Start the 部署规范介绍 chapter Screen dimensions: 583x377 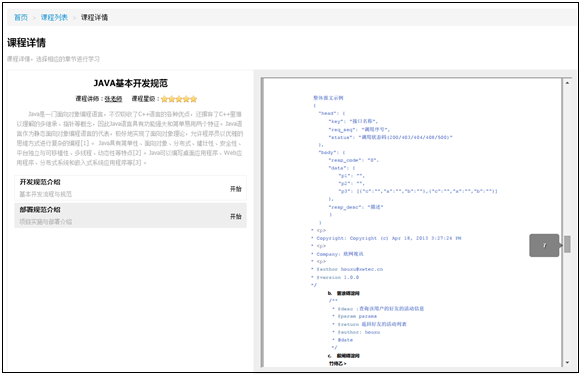tap(236, 216)
